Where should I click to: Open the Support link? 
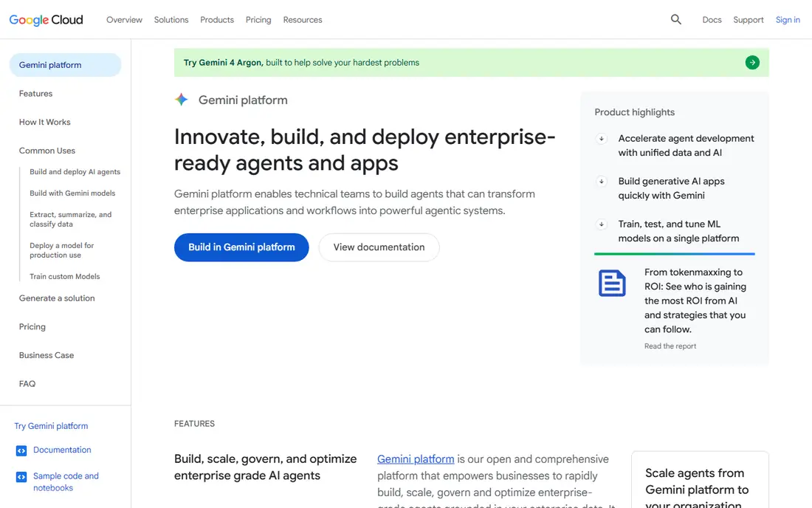coord(748,20)
